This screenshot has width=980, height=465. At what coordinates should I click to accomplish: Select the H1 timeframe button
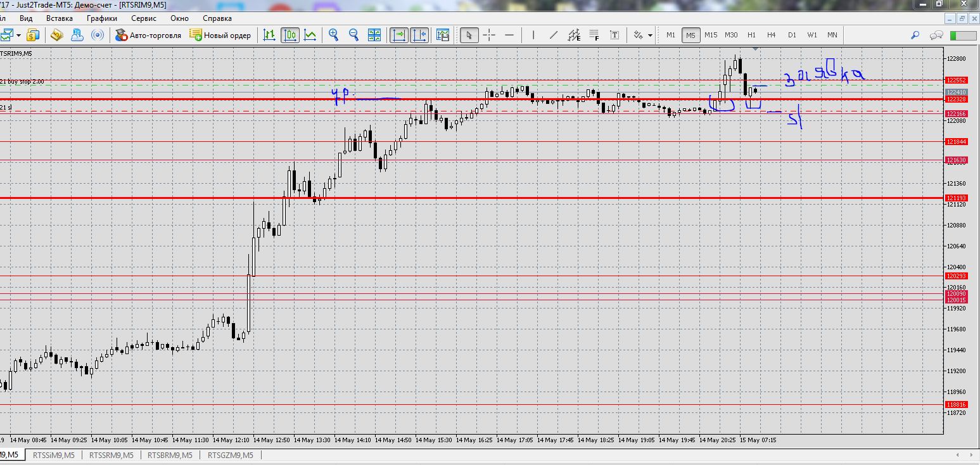(x=751, y=35)
